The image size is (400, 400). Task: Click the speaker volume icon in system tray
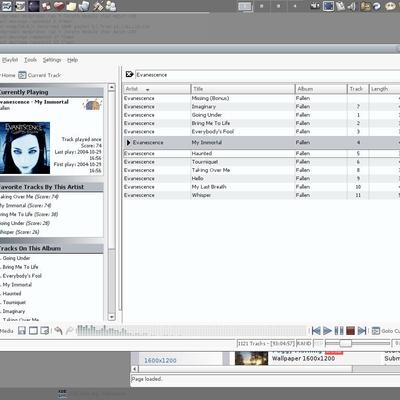[x=352, y=6]
